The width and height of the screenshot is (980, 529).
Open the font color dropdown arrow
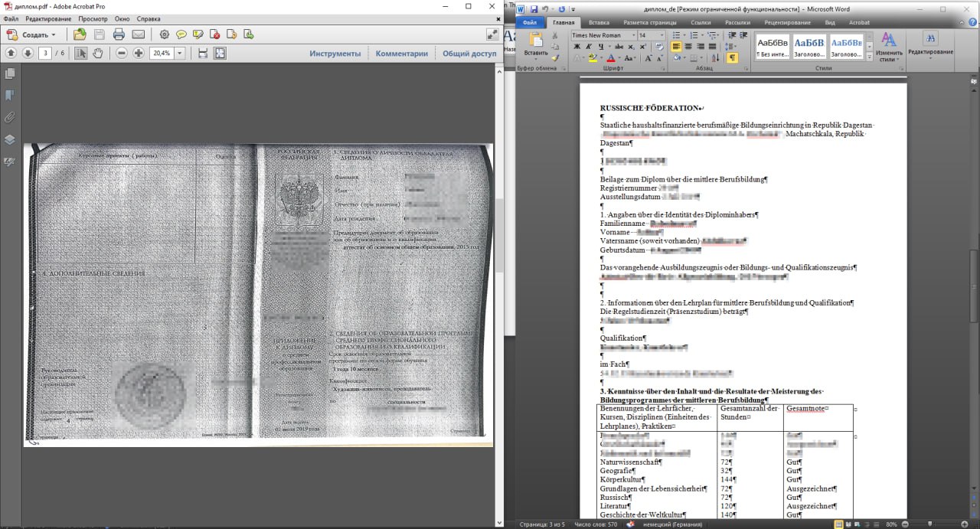(619, 58)
